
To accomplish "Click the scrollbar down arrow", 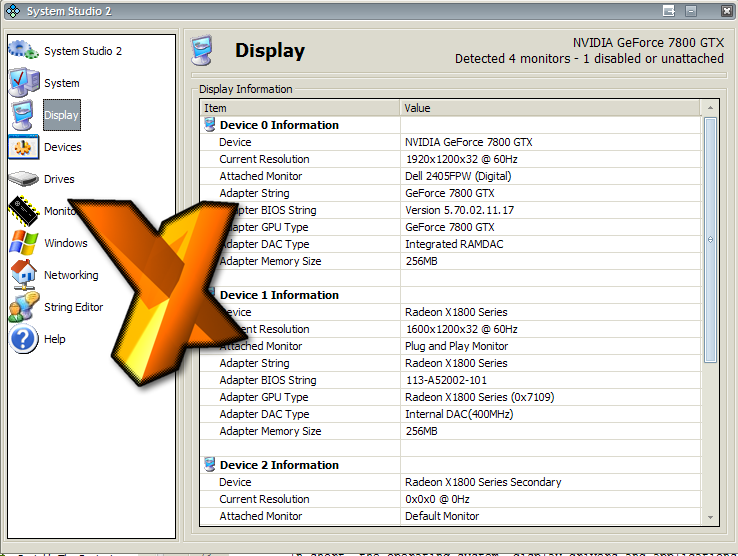I will point(710,517).
